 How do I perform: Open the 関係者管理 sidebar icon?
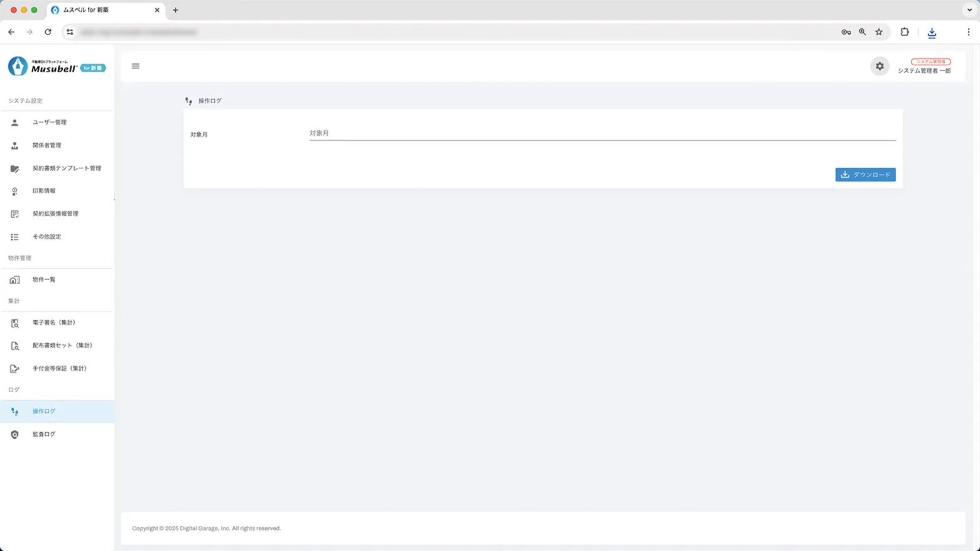click(x=14, y=146)
